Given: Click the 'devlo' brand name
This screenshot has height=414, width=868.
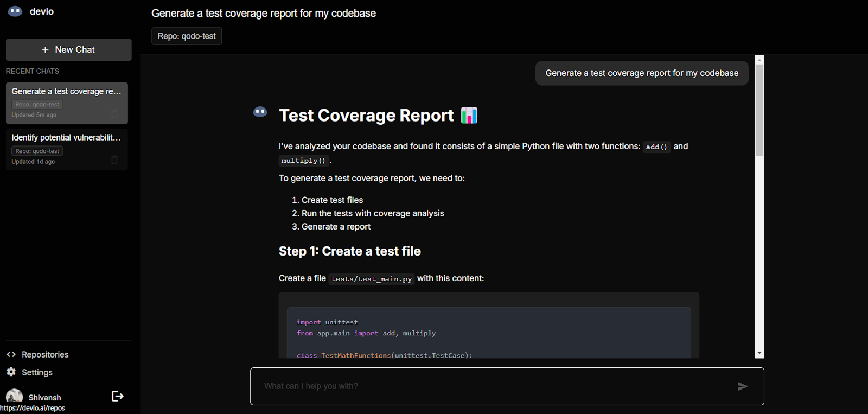Looking at the screenshot, I should coord(42,11).
